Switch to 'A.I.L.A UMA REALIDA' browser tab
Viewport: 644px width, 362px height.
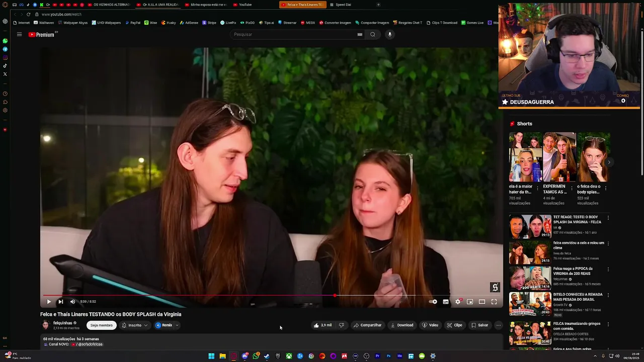click(x=157, y=5)
